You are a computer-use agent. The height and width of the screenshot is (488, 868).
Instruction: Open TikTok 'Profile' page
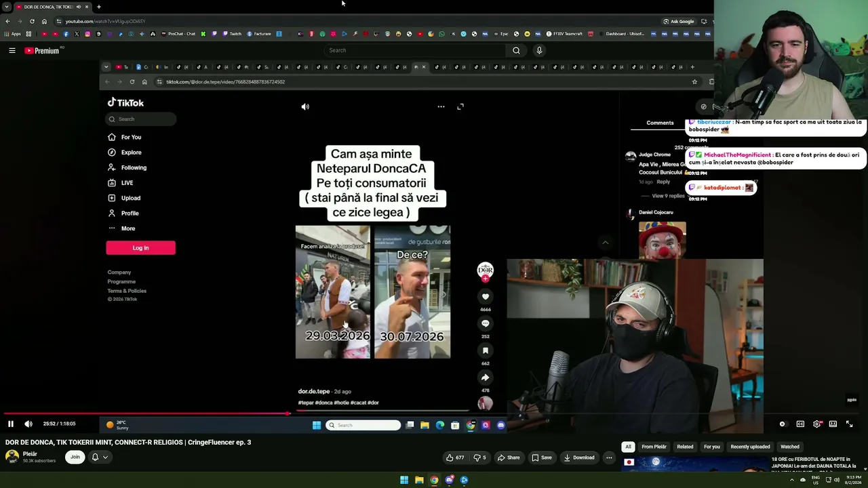point(123,213)
